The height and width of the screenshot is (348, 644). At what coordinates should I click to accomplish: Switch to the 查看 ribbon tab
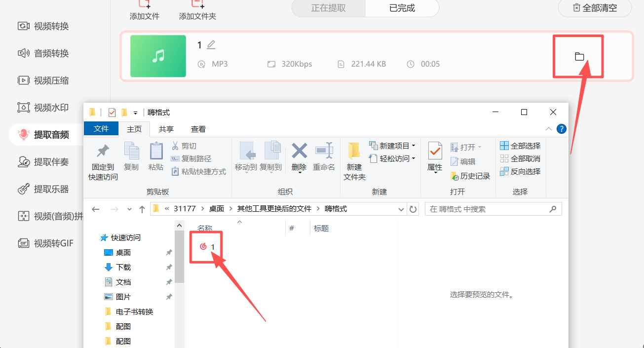point(198,129)
